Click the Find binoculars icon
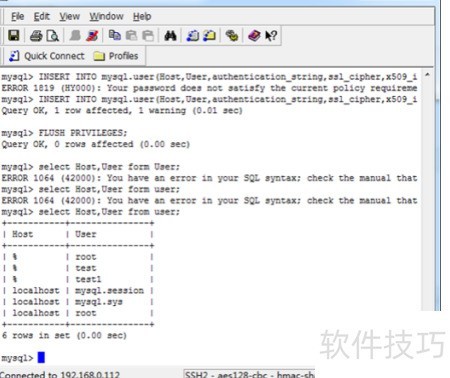Image resolution: width=450 pixels, height=378 pixels. 170,36
